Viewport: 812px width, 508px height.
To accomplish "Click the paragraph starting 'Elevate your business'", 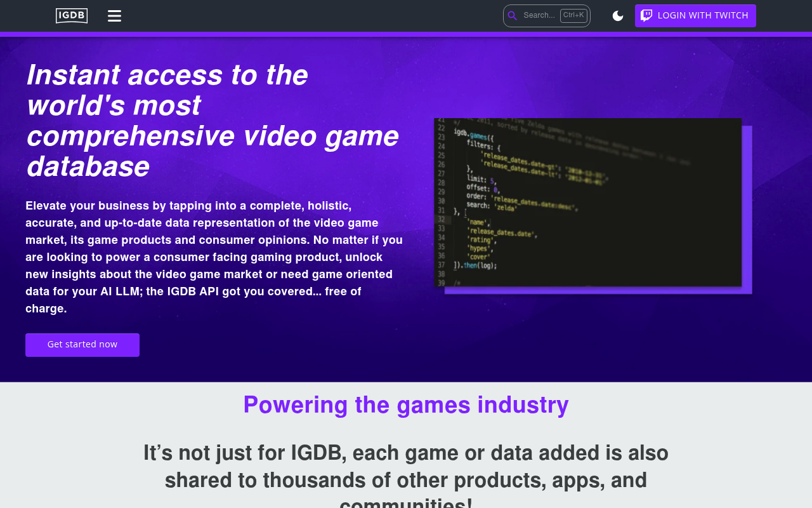I will click(214, 257).
